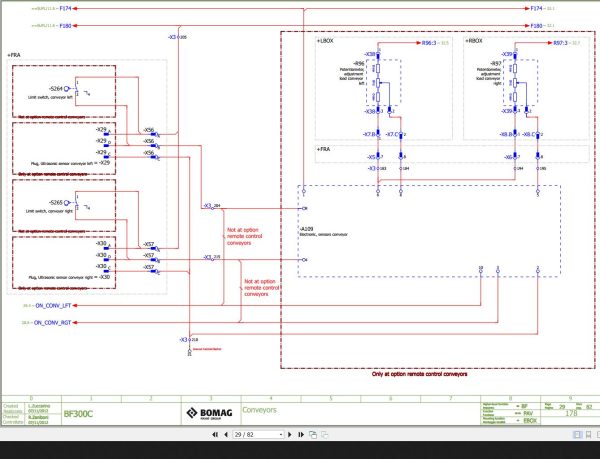This screenshot has height=459, width=600.
Task: Click the '-R97' potentiometer label
Action: 495,63
